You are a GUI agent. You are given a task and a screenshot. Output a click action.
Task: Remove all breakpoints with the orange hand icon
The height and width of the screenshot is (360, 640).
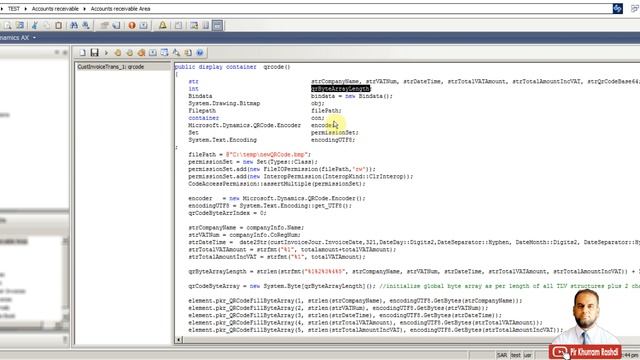pyautogui.click(x=141, y=53)
